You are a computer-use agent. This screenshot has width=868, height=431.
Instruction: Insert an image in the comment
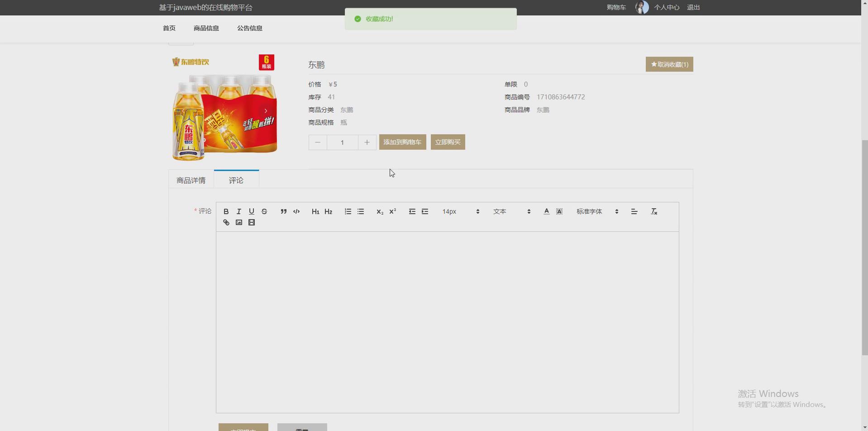(238, 222)
